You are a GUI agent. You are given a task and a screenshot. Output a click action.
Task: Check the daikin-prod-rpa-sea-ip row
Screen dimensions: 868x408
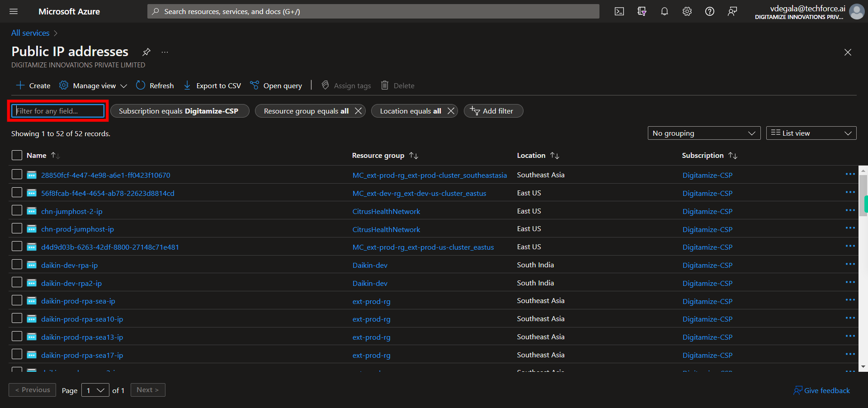pyautogui.click(x=17, y=300)
